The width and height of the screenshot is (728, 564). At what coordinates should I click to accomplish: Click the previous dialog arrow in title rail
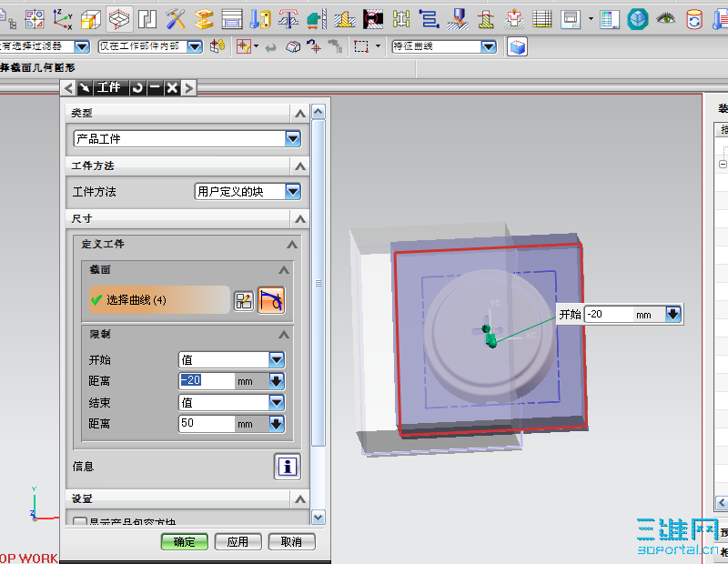[x=68, y=87]
